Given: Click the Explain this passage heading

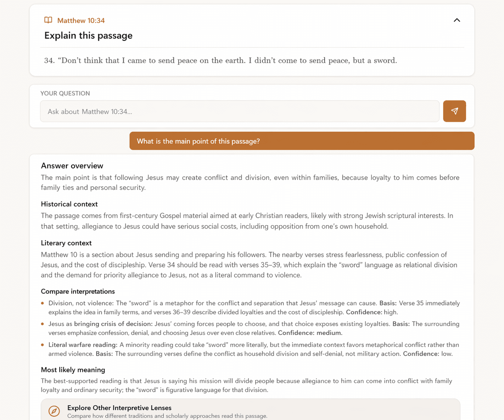Looking at the screenshot, I should (x=88, y=36).
